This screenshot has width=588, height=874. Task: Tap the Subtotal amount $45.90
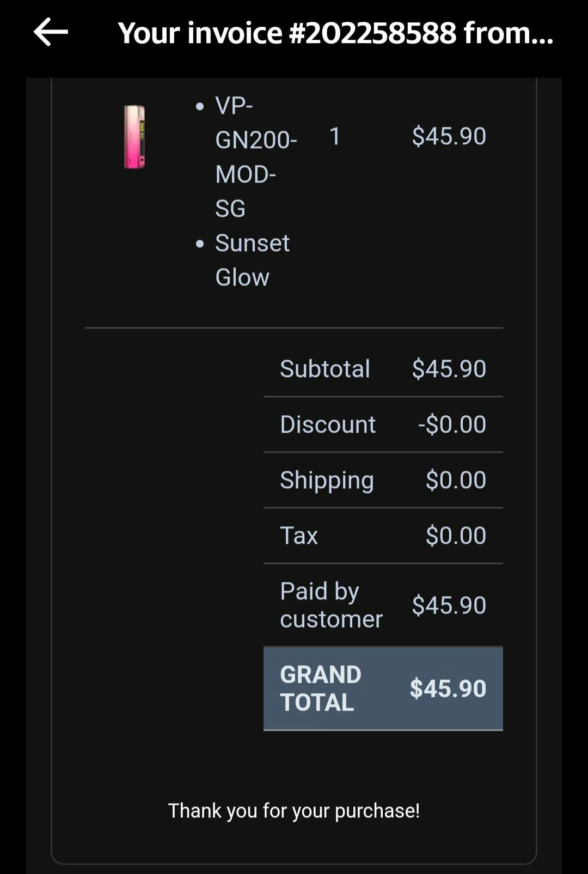click(x=449, y=369)
